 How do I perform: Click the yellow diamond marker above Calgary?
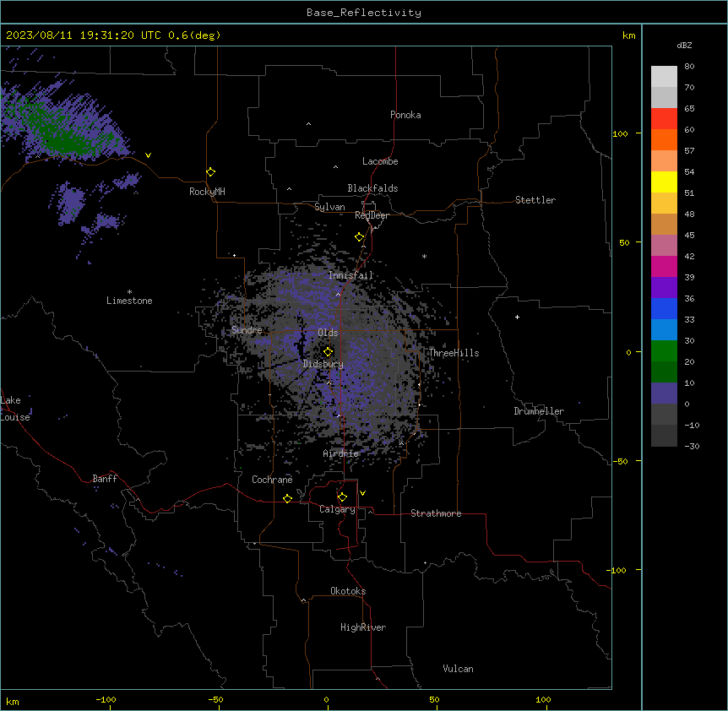pyautogui.click(x=342, y=497)
